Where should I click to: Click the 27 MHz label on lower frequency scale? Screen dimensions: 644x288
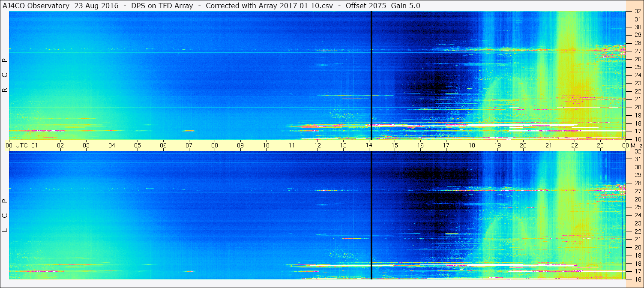tap(638, 191)
